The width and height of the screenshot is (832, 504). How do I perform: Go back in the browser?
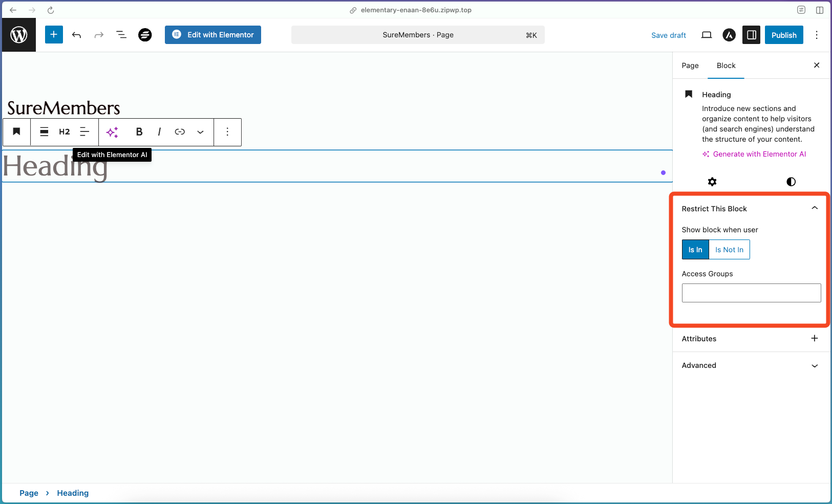(x=13, y=10)
